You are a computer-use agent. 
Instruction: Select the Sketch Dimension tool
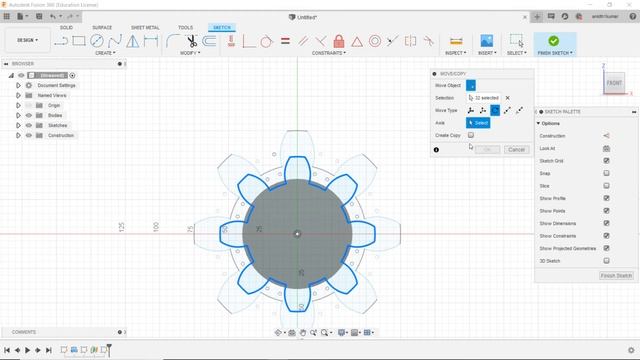pos(151,41)
